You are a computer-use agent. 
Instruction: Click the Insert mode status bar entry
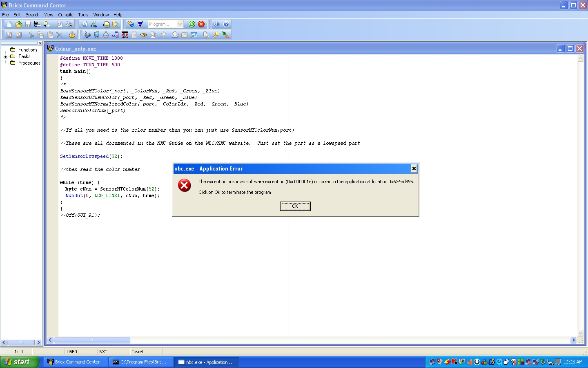coord(138,352)
